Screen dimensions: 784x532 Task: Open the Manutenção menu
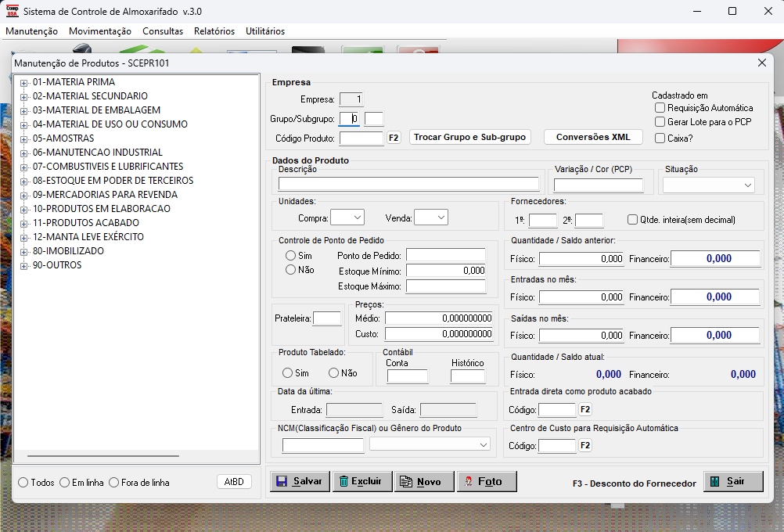(x=31, y=31)
